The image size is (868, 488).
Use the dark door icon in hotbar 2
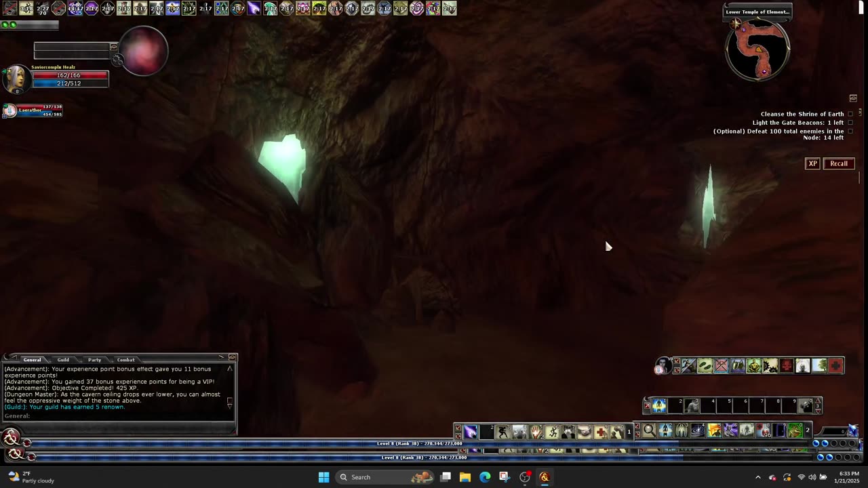(779, 430)
